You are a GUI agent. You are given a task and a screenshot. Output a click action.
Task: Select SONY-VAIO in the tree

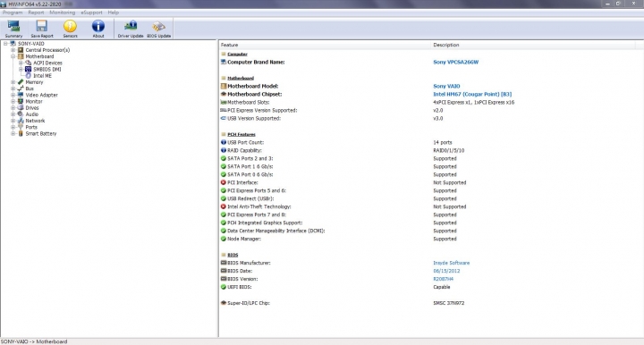[x=30, y=44]
